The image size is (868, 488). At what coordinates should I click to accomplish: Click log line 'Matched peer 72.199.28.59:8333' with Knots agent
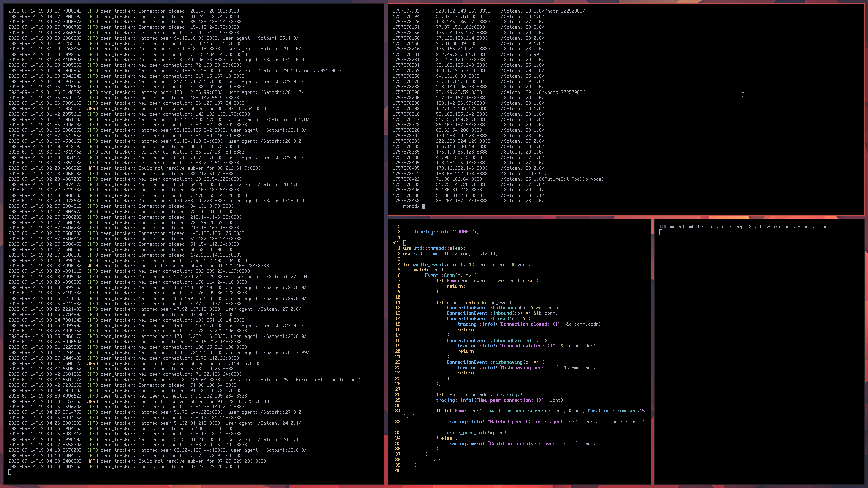[x=175, y=70]
